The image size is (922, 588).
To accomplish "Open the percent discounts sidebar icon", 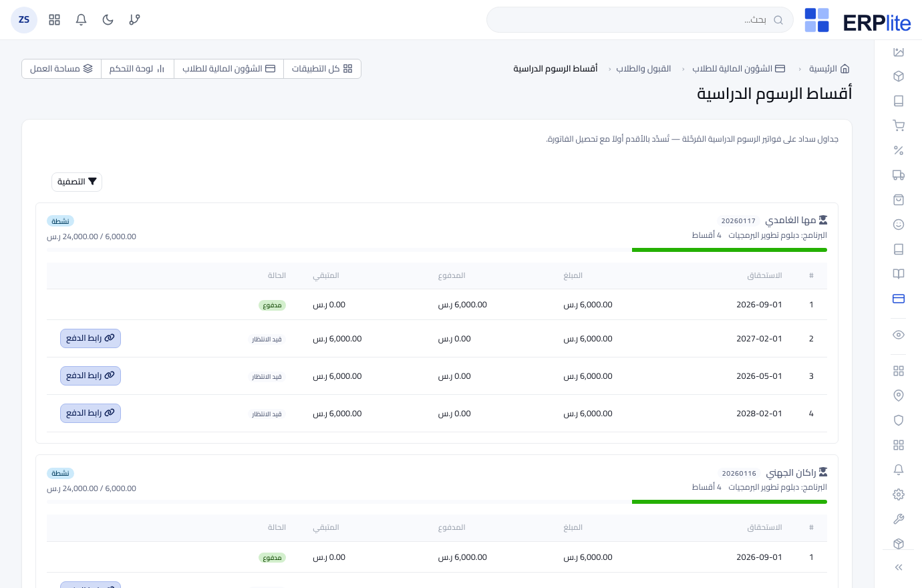I will pyautogui.click(x=899, y=150).
